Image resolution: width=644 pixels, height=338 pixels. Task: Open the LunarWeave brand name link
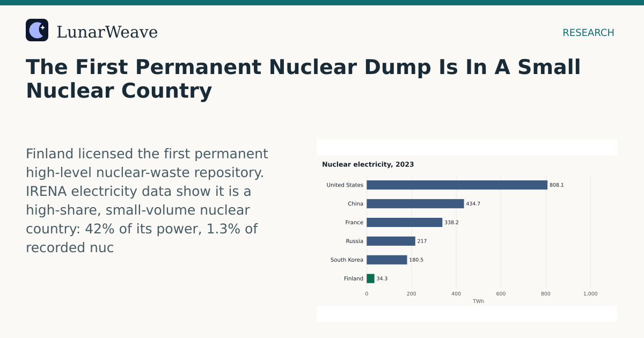coord(107,32)
